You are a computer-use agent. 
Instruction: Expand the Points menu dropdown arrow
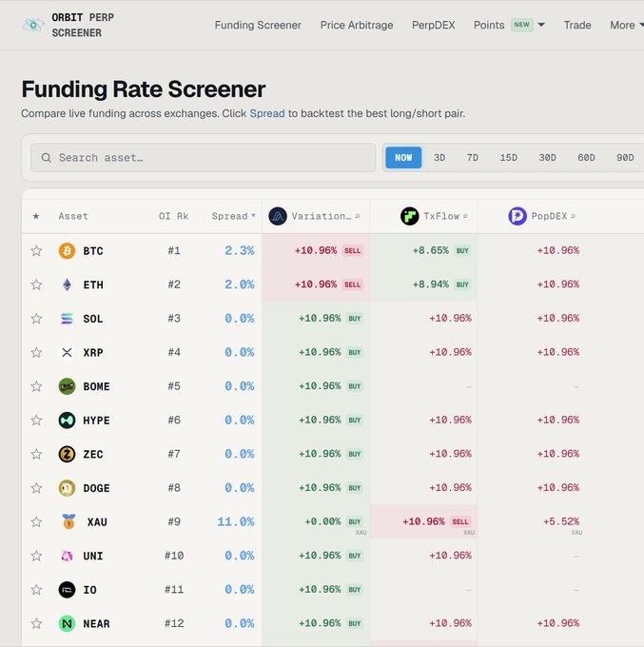click(541, 25)
